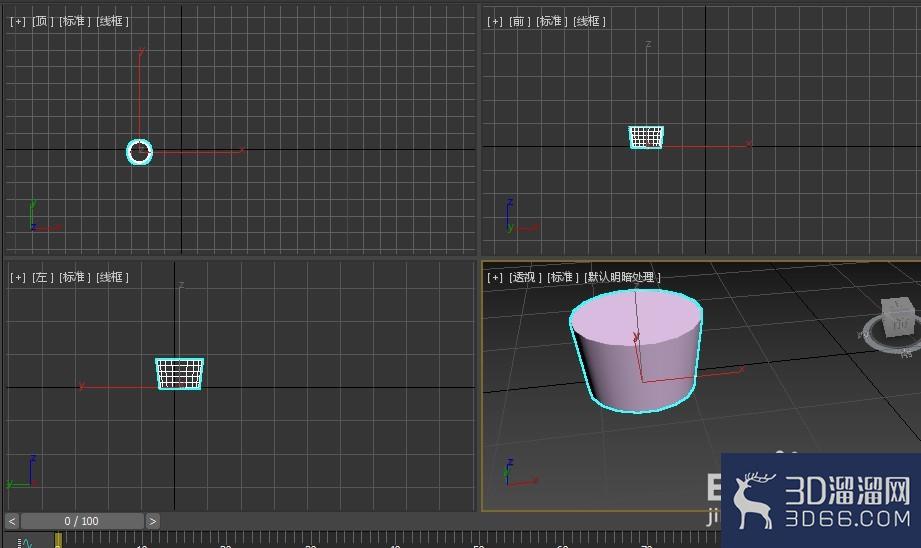Viewport: 921px width, 548px height.
Task: Click the 前 view label
Action: 519,21
